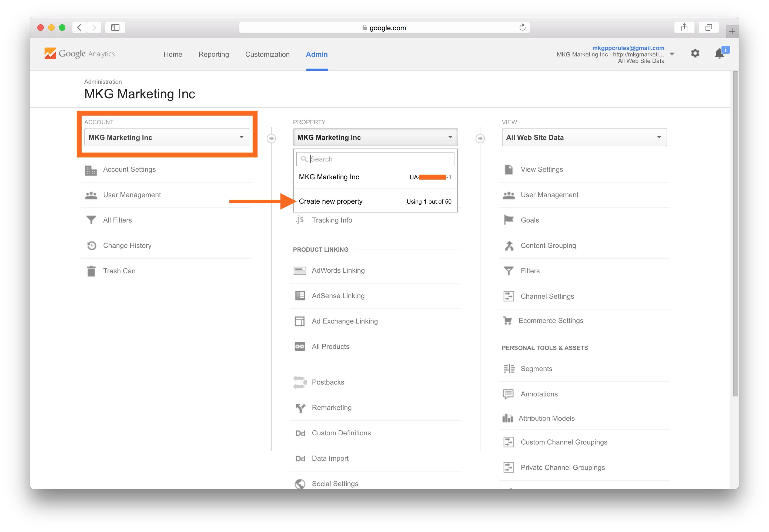Open AdWords Linking
This screenshot has width=769, height=532.
coord(338,270)
